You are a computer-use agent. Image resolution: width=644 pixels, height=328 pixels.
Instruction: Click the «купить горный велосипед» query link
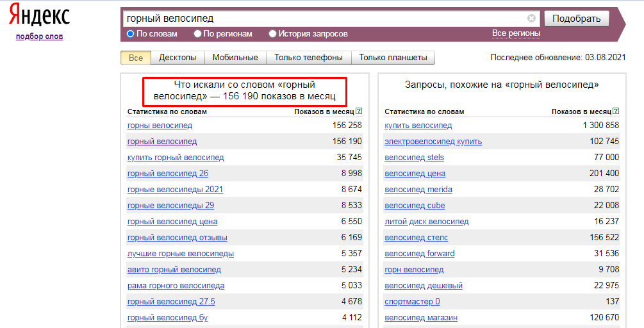176,158
